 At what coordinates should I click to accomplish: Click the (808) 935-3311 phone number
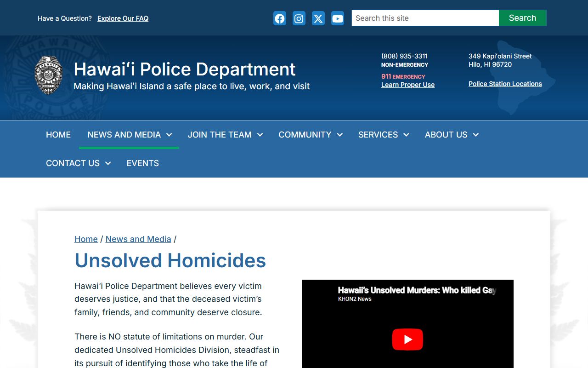point(404,56)
